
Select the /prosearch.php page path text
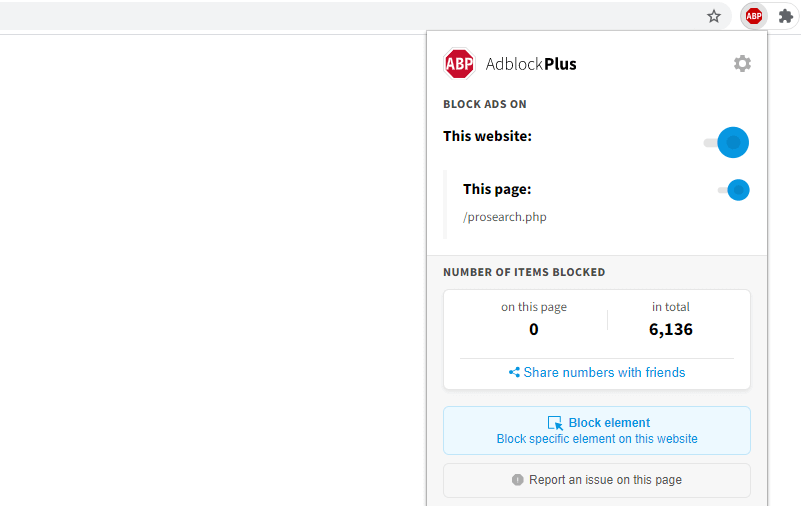505,217
